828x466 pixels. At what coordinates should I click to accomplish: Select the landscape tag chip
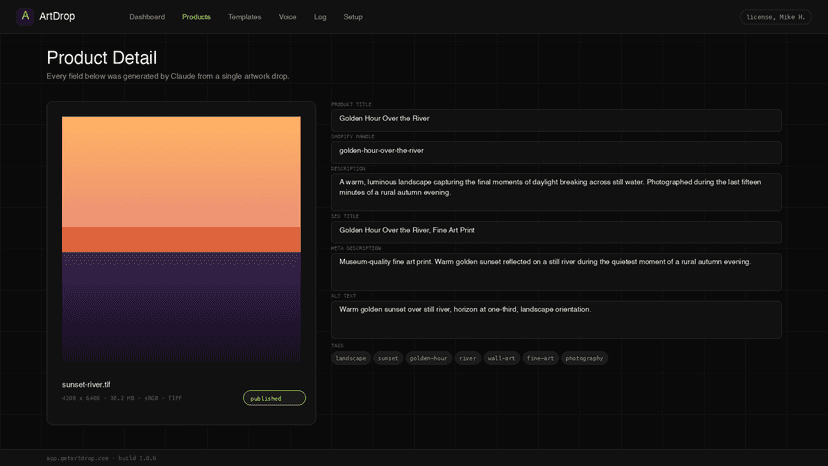[x=351, y=358]
